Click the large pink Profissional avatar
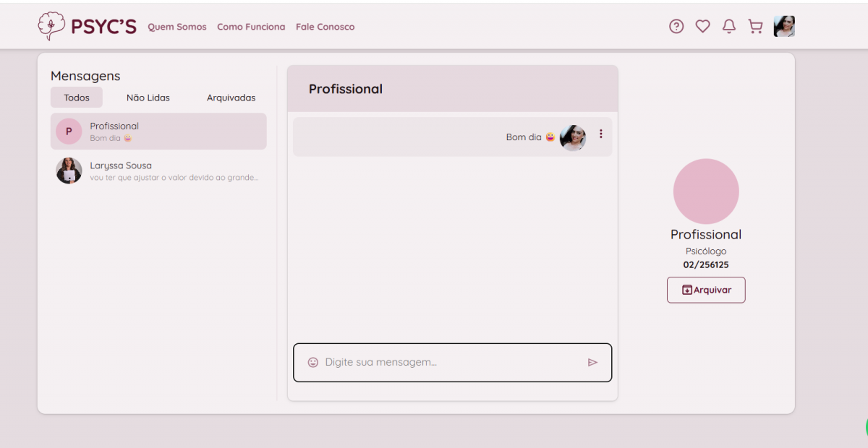 pyautogui.click(x=706, y=191)
